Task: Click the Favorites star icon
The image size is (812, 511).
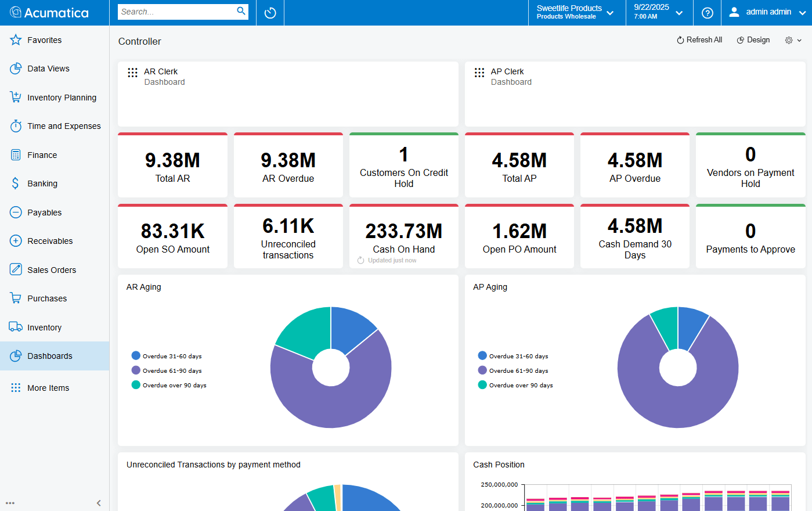Action: [x=16, y=40]
